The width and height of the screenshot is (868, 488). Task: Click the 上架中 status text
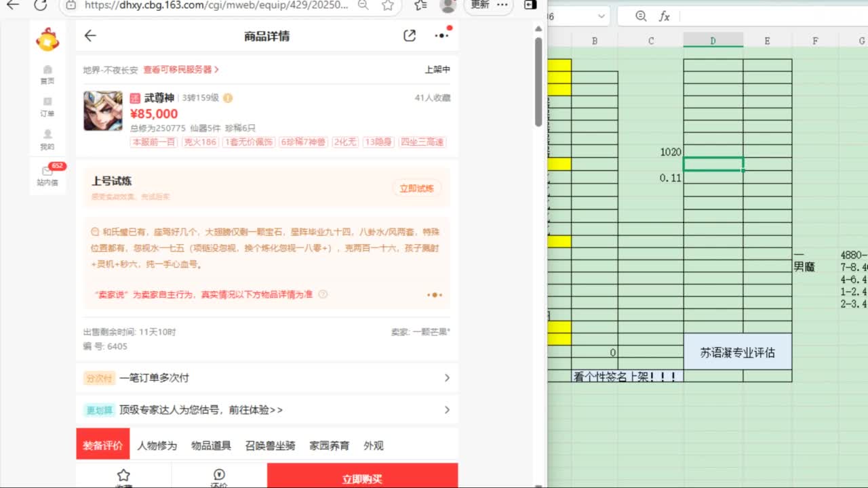(437, 70)
